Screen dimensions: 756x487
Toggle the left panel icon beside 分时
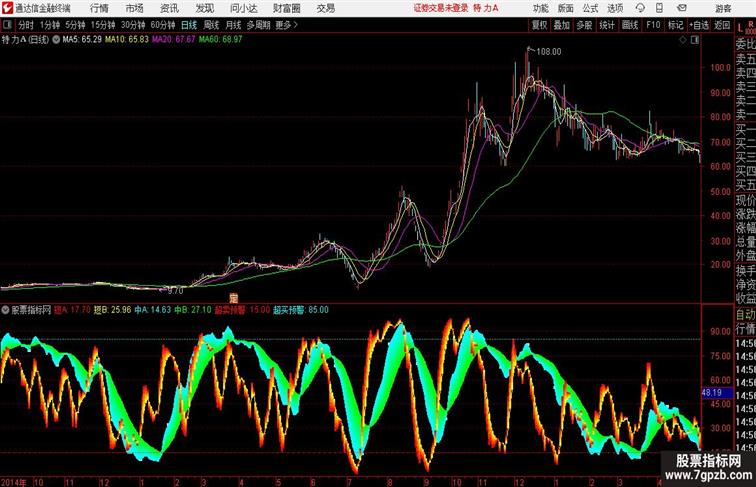(7, 25)
